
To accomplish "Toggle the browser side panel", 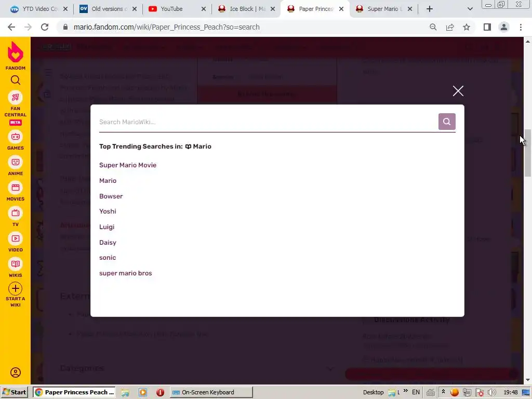I will click(x=487, y=27).
